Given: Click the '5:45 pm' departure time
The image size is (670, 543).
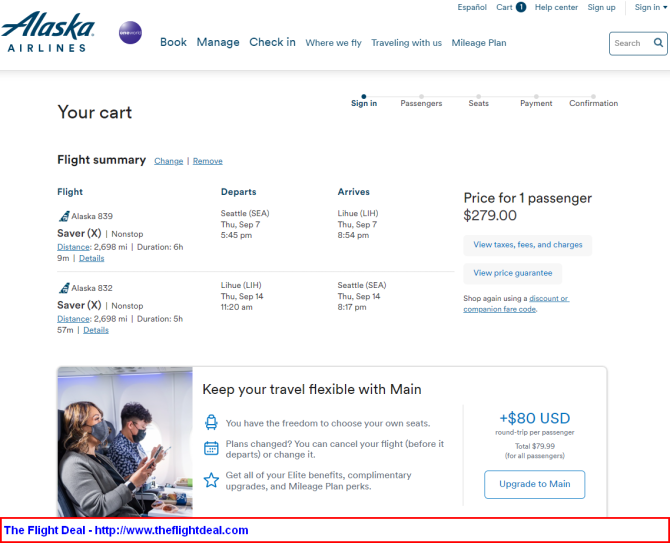Looking at the screenshot, I should pyautogui.click(x=236, y=235).
